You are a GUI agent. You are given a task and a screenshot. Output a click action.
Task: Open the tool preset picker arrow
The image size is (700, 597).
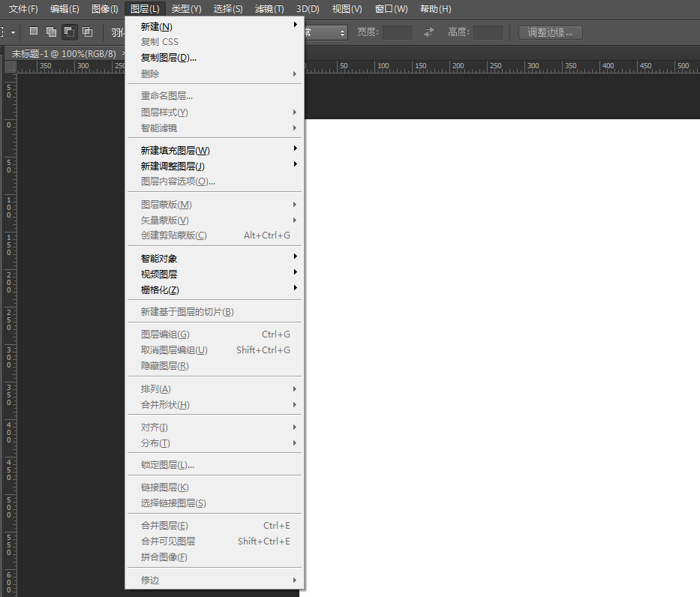click(x=13, y=32)
